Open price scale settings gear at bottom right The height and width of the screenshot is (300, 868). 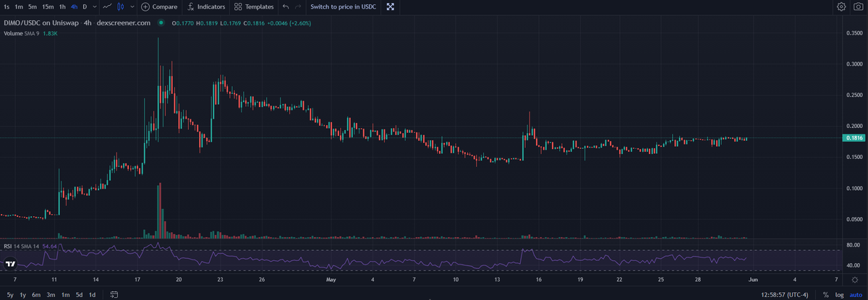click(x=854, y=279)
